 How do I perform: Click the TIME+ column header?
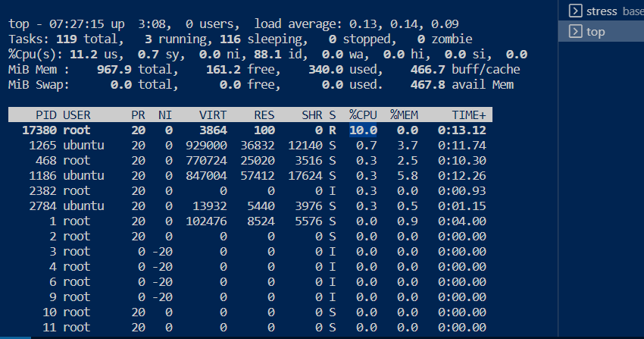(x=469, y=115)
